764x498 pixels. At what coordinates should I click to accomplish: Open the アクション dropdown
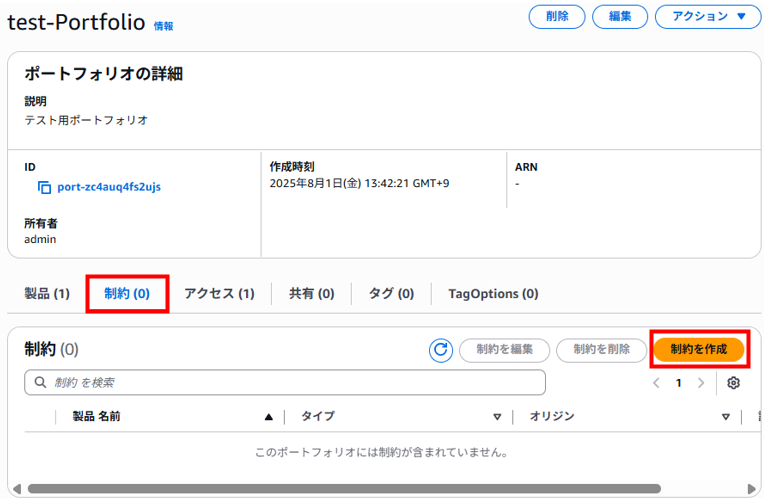click(708, 17)
